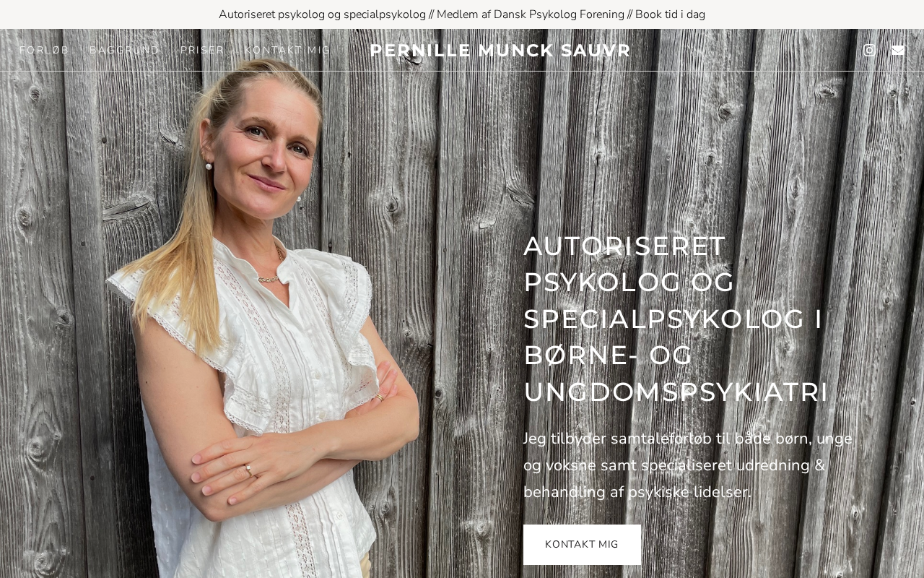Image resolution: width=924 pixels, height=578 pixels.
Task: Click 'behandling af psykiske lidelser' text line
Action: [637, 492]
